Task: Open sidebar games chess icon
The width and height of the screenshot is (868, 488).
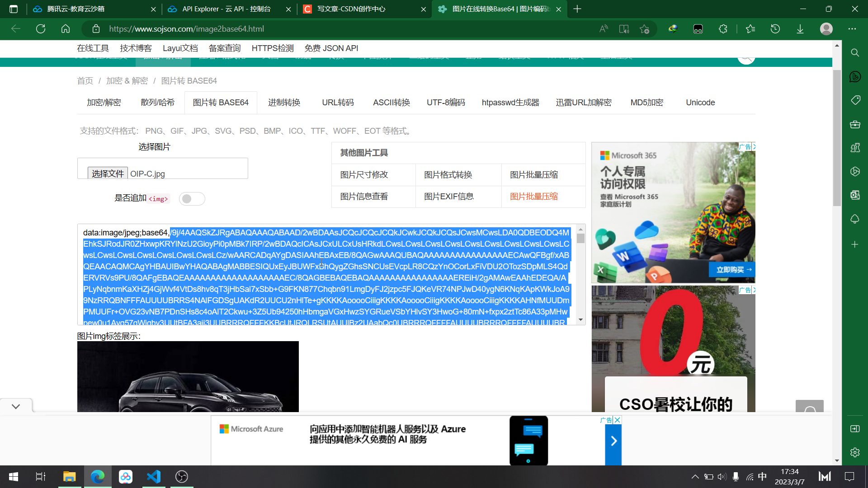Action: [x=855, y=148]
